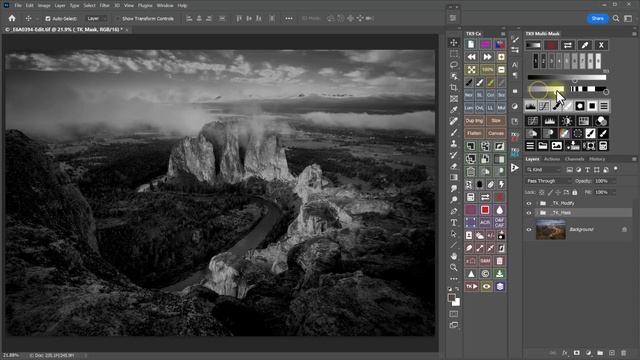The height and width of the screenshot is (360, 640).
Task: Toggle the Show Transform Controls checkbox
Action: 118,19
